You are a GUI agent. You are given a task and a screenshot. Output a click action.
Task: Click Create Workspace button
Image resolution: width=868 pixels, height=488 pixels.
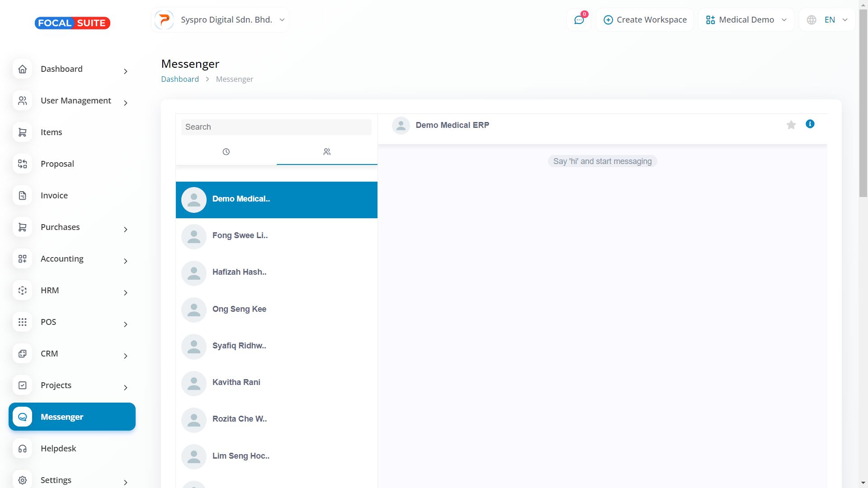(645, 20)
